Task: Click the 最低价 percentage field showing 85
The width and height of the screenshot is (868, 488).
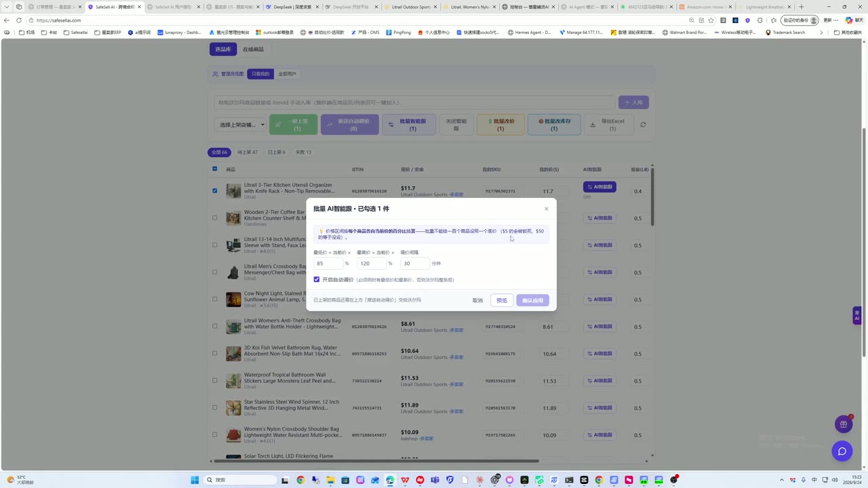Action: [328, 264]
